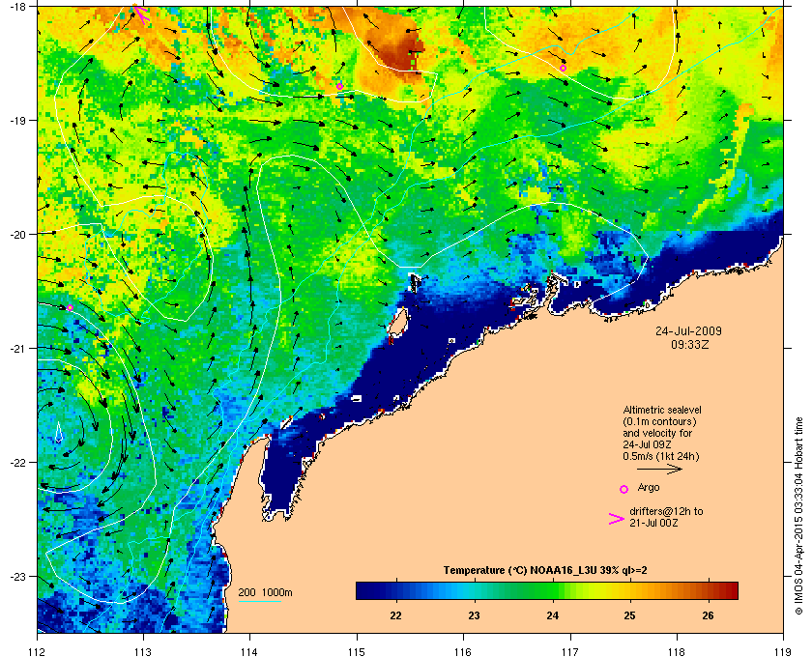Viewport: 812px width, 657px height.
Task: Click the Argo float marker near 114.8E
Action: point(339,86)
